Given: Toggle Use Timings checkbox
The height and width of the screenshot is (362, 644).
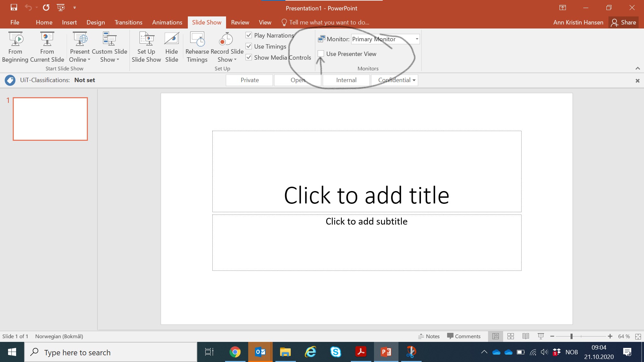Looking at the screenshot, I should (x=249, y=46).
